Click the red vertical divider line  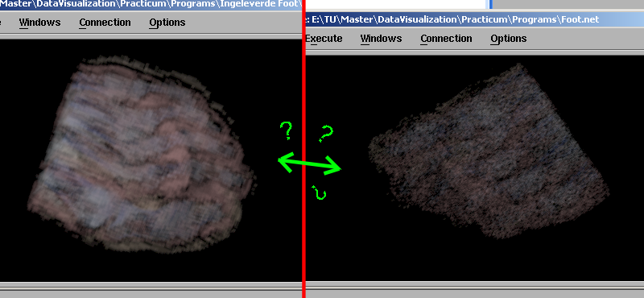[x=304, y=149]
